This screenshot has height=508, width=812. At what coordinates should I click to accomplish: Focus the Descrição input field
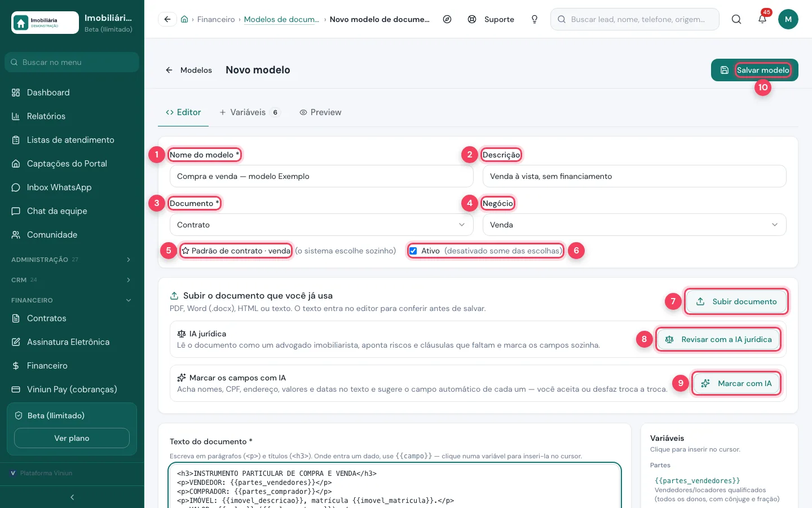pyautogui.click(x=634, y=176)
